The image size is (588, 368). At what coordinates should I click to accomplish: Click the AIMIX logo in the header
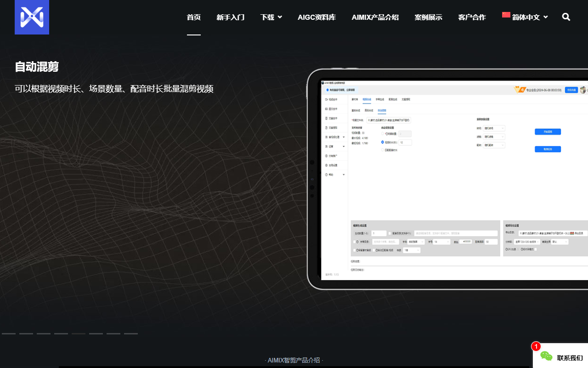pyautogui.click(x=32, y=17)
